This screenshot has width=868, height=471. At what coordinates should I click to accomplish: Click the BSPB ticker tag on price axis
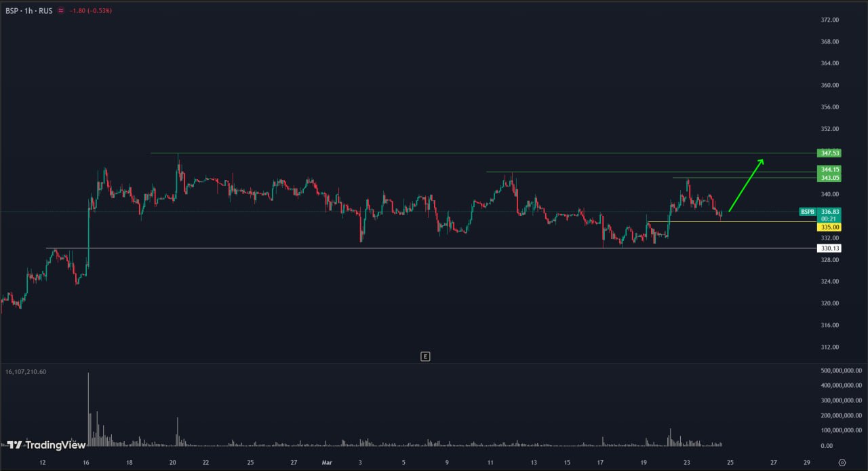[x=807, y=212]
